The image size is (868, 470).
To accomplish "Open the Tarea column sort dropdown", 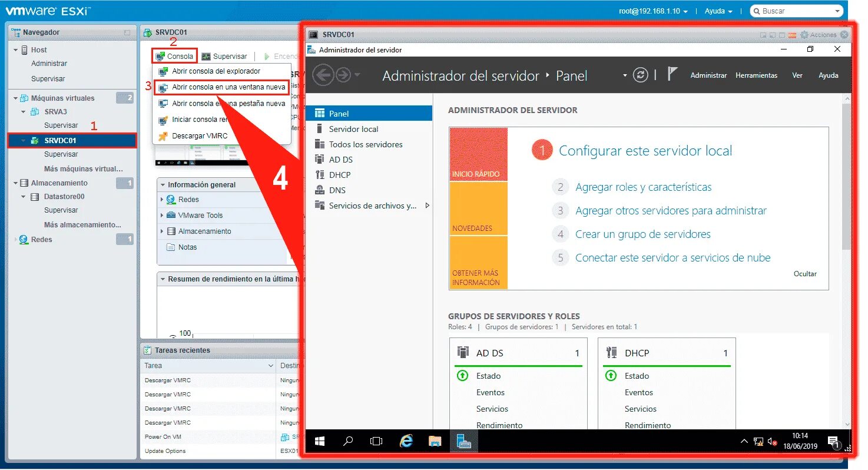I will click(x=270, y=366).
